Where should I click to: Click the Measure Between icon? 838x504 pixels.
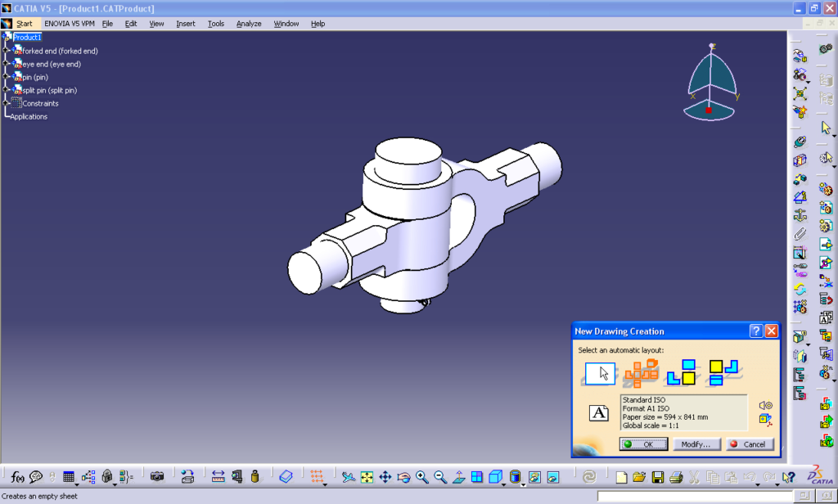(x=218, y=477)
